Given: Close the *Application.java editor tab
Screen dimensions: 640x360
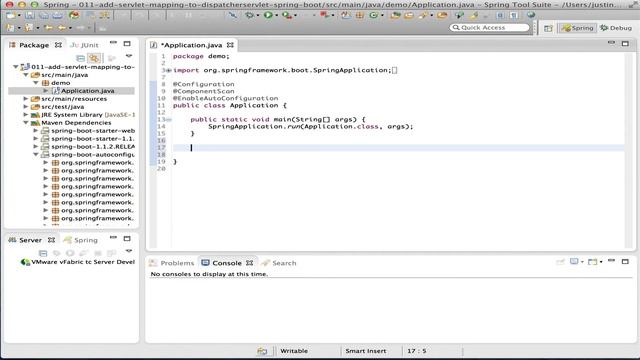Looking at the screenshot, I should [x=230, y=45].
